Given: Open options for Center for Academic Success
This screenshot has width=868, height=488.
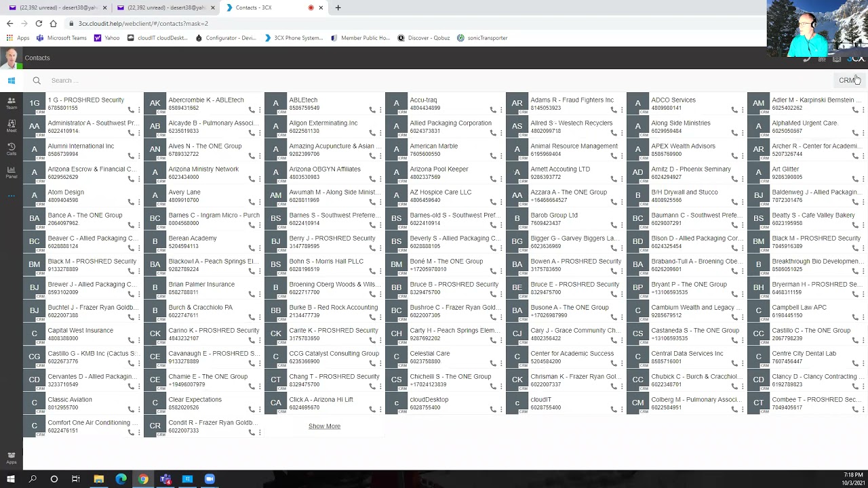Looking at the screenshot, I should point(622,363).
